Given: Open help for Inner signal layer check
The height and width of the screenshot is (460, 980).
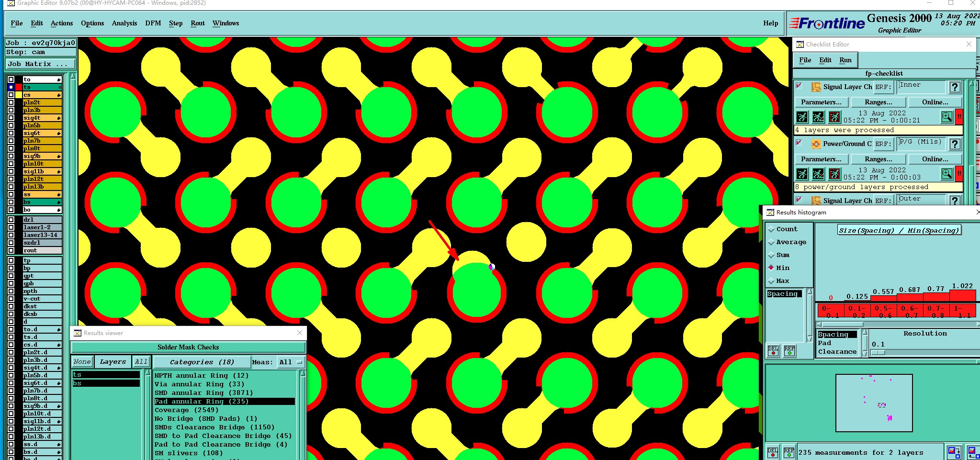Looking at the screenshot, I should [x=955, y=87].
